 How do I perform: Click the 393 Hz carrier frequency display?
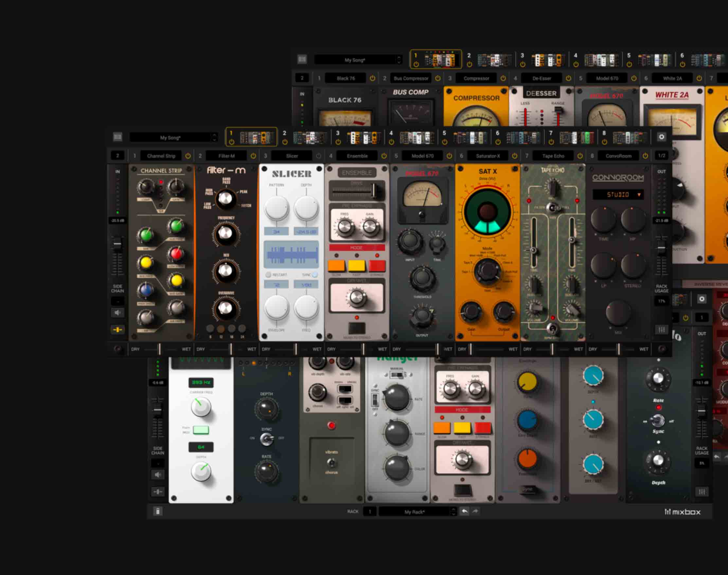point(201,382)
